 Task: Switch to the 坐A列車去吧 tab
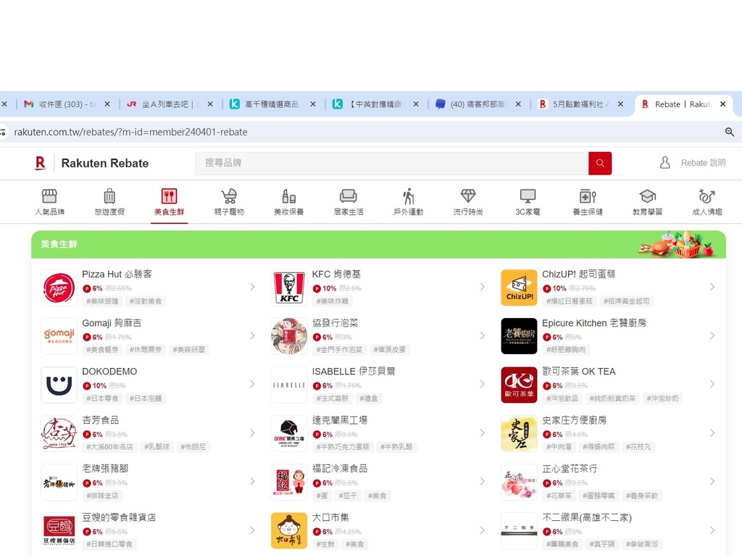pyautogui.click(x=170, y=104)
